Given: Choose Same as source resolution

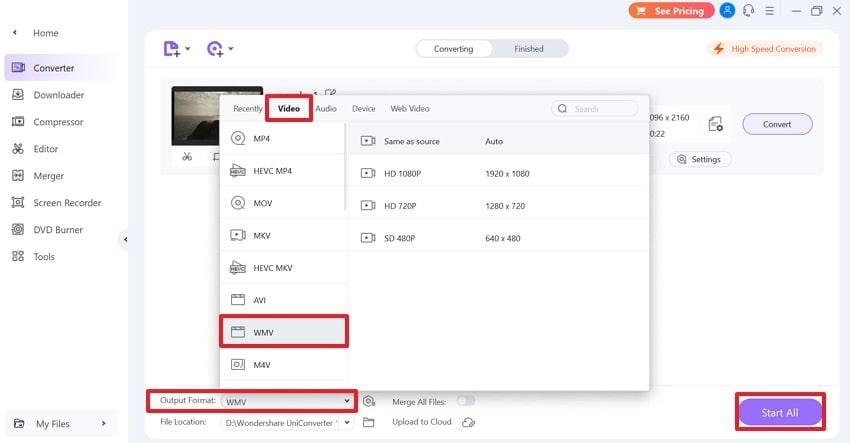Looking at the screenshot, I should 499,141.
